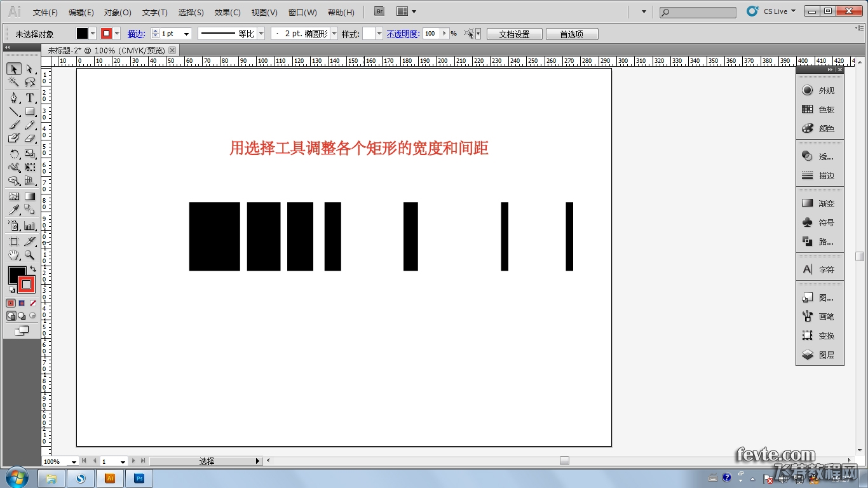This screenshot has height=488, width=868.
Task: Reset to default fill and stroke
Action: tap(11, 290)
